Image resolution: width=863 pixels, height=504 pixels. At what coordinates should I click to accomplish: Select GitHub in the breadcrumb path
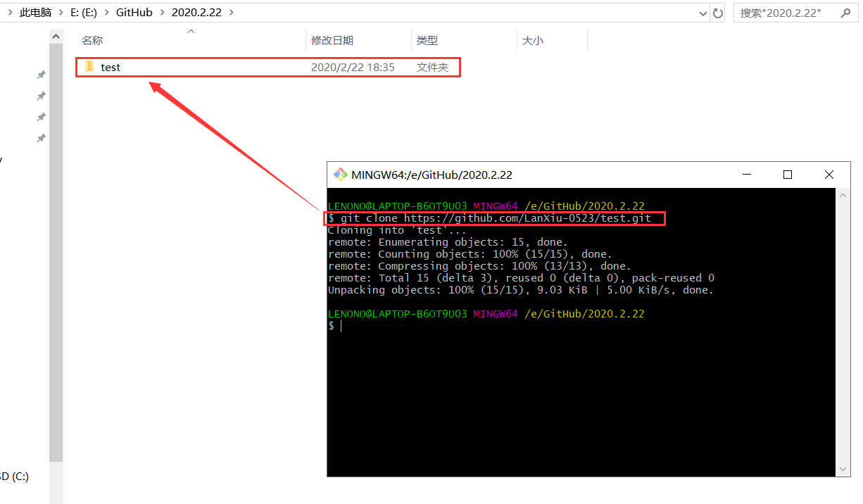click(x=134, y=12)
